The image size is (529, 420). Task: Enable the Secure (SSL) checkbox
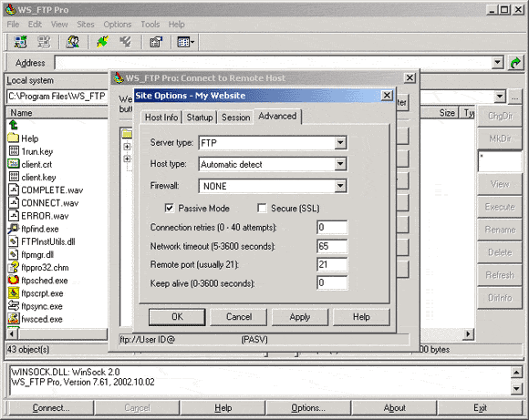[262, 208]
